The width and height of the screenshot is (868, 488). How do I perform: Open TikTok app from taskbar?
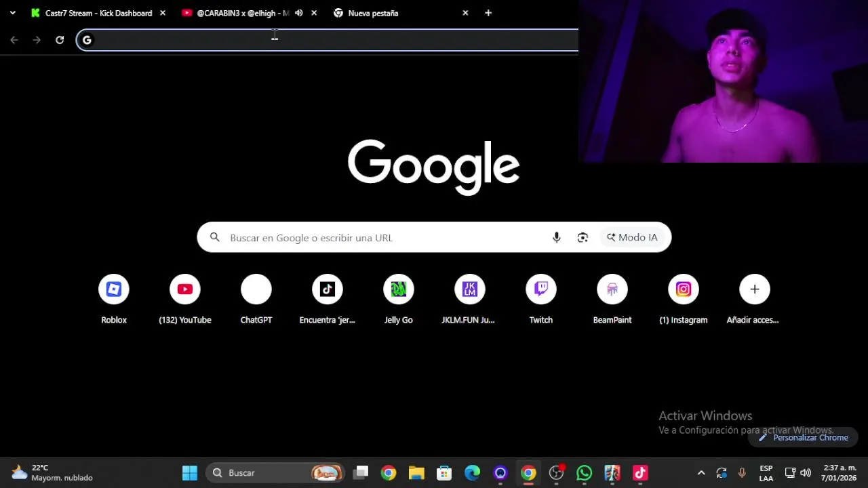[x=640, y=472]
